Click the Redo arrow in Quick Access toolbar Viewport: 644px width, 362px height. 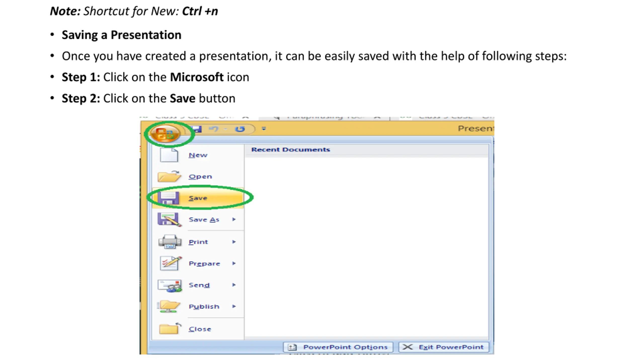[x=240, y=129]
